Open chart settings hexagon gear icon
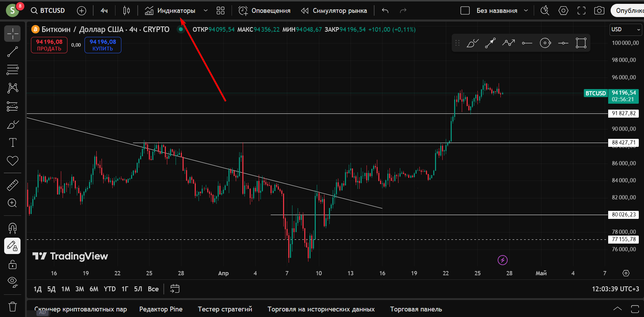Viewport: 644px width, 317px height. point(563,11)
